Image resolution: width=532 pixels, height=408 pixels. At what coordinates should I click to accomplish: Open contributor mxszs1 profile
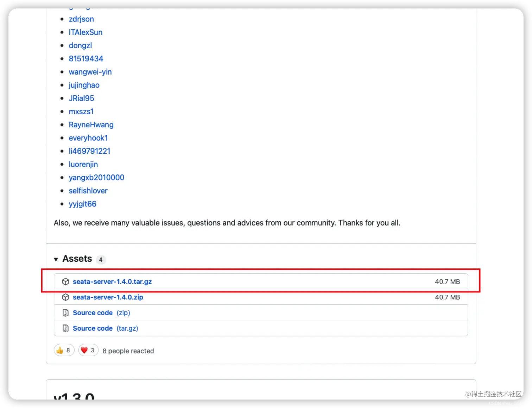point(81,111)
